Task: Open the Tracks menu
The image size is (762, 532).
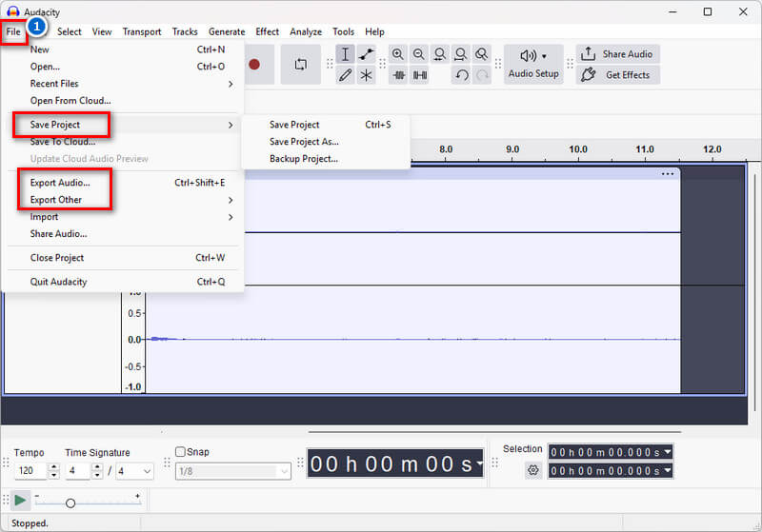Action: [185, 32]
